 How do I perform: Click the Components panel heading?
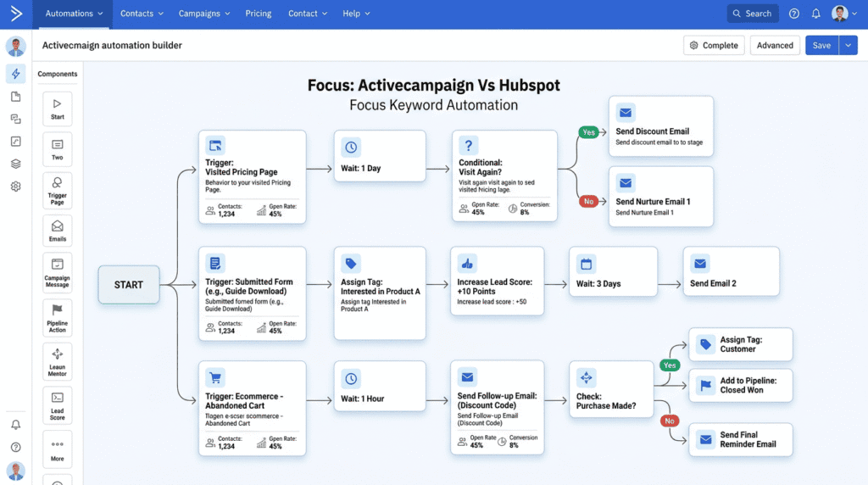point(58,74)
